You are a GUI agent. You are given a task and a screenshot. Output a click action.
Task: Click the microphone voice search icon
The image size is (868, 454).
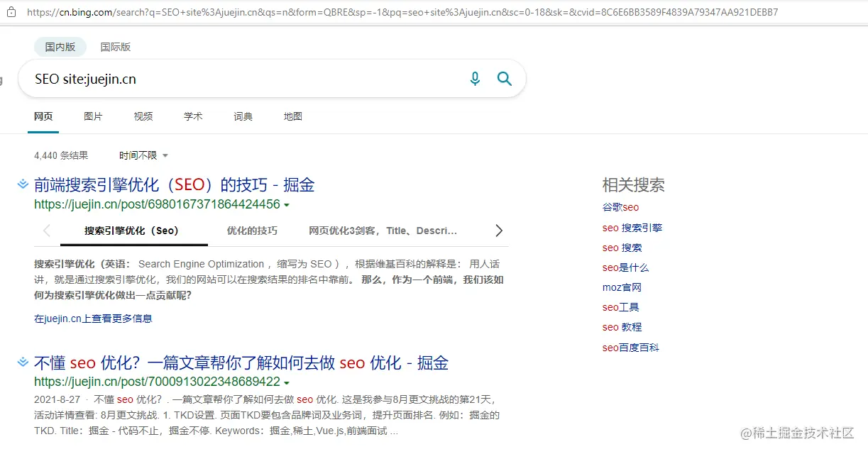click(x=476, y=79)
